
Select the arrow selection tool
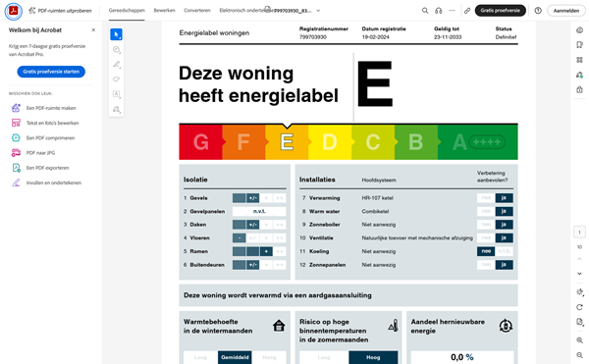tap(116, 34)
